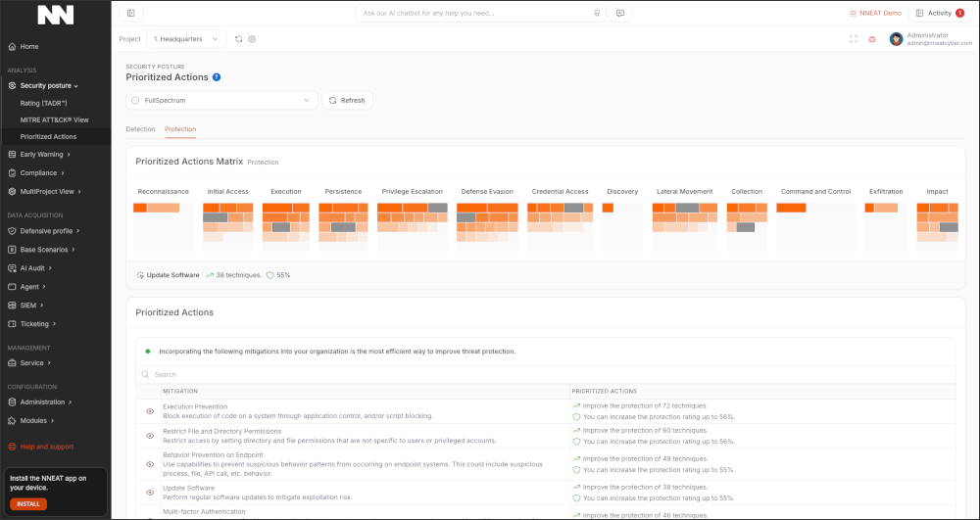980x520 pixels.
Task: Open project settings gear icon
Action: [252, 39]
